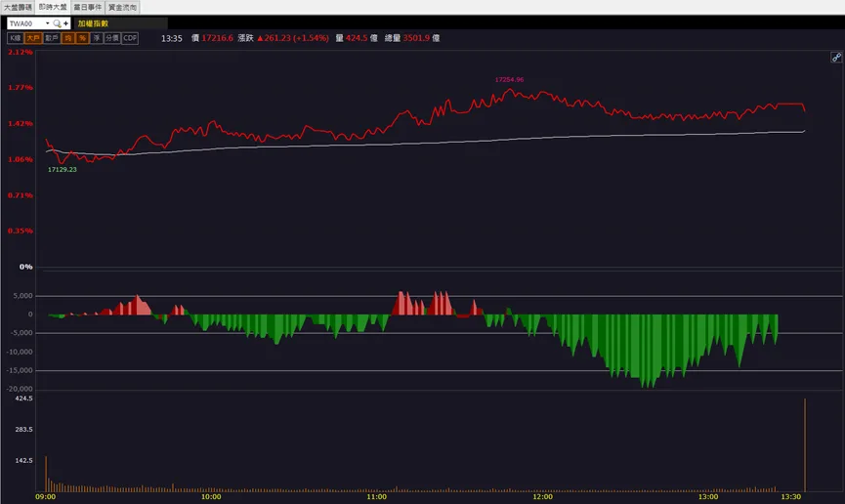Click the 0.35% axis label
Viewport: 845px width, 504px height.
tap(20, 231)
